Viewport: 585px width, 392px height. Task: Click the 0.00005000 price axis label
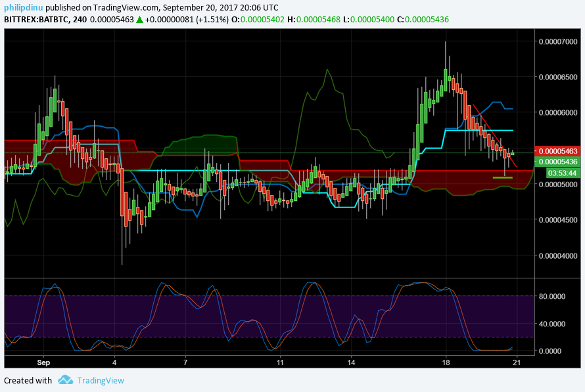(558, 185)
